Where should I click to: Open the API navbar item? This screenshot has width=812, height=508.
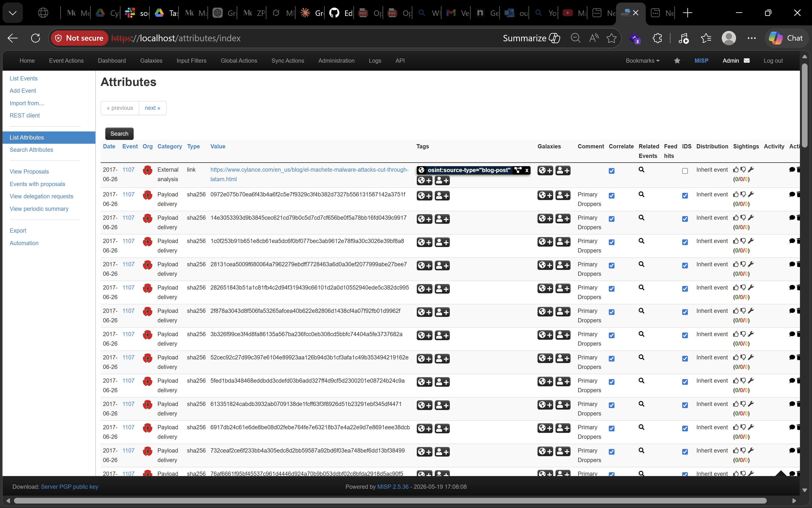(x=400, y=61)
